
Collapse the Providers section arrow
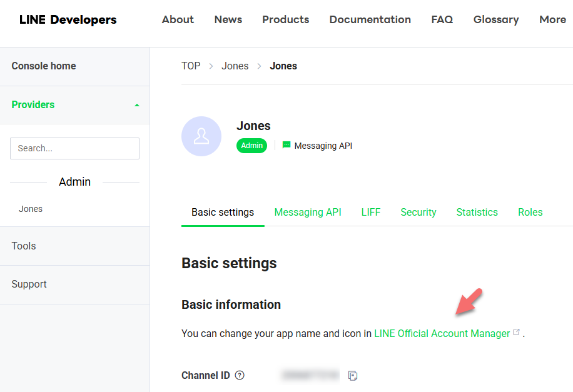coord(137,105)
